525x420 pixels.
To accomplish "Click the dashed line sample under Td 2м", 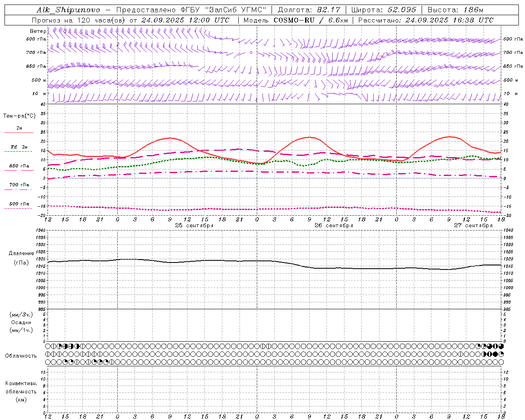I will point(18,152).
